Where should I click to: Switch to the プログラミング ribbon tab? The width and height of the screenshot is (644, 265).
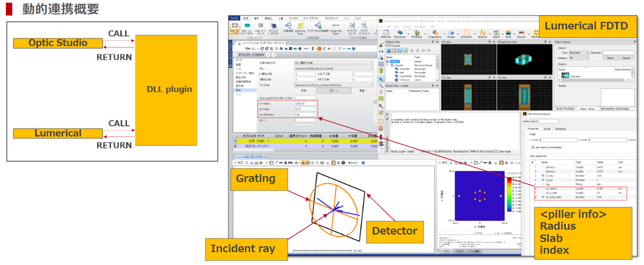[x=332, y=19]
